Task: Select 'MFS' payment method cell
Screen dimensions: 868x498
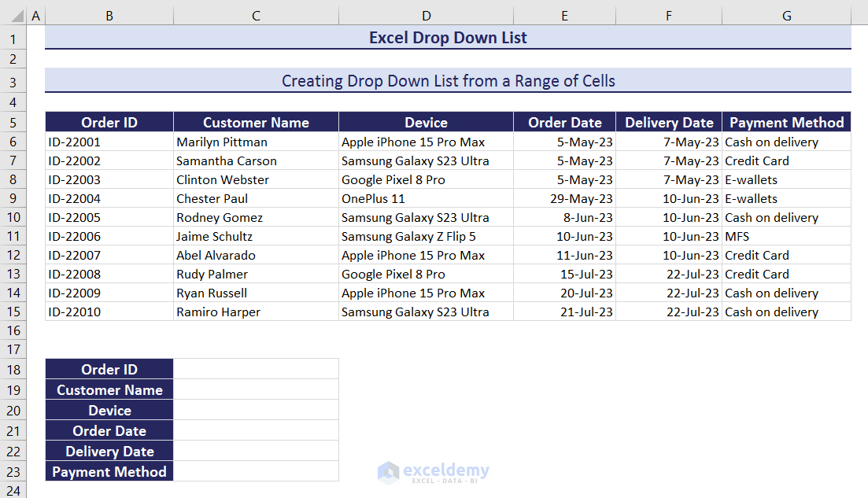Action: [x=787, y=236]
